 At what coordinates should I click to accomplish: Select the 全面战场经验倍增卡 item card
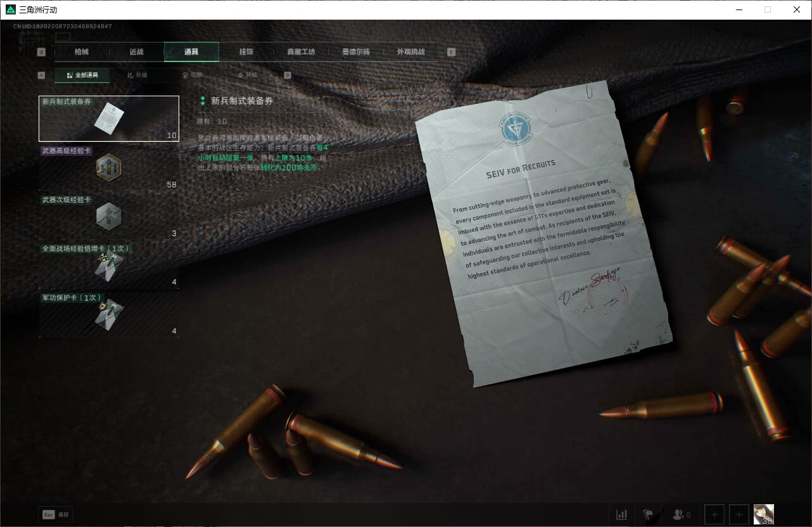coord(109,265)
